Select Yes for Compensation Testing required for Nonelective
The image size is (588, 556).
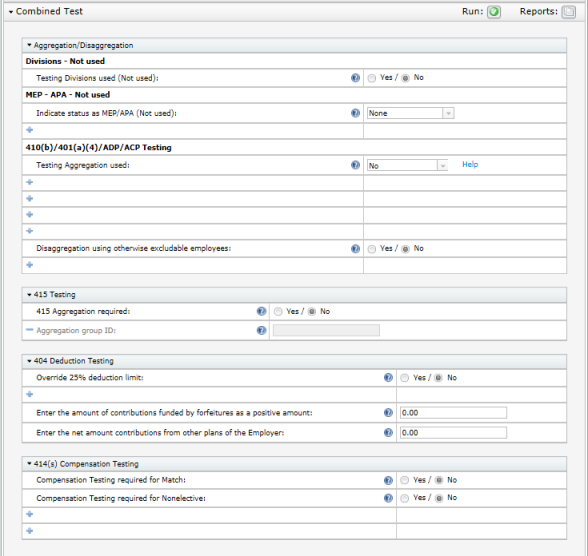pos(404,498)
